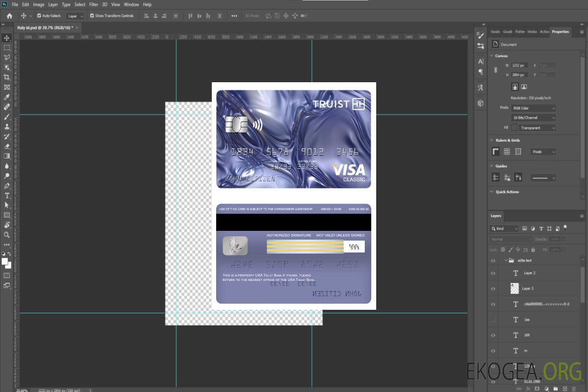
Task: Open the layer filter Kind dropdown
Action: pyautogui.click(x=504, y=229)
